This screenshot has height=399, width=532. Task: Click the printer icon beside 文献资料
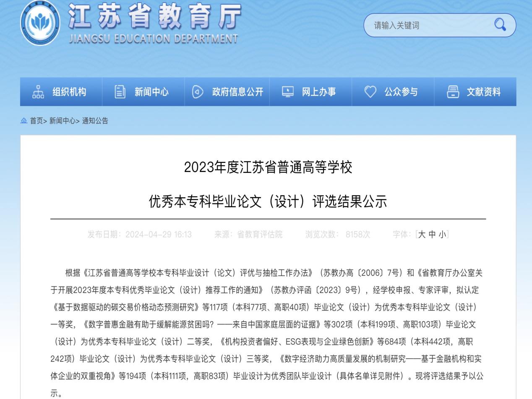453,92
